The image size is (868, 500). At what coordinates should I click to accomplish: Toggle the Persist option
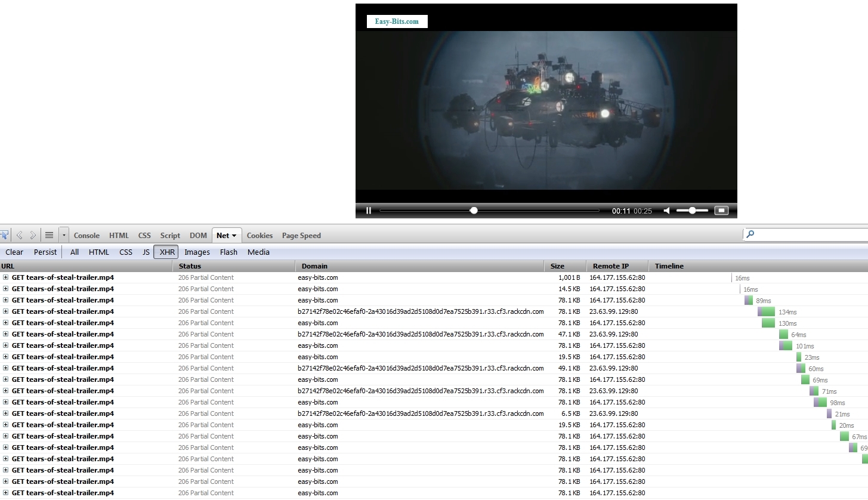click(x=45, y=252)
